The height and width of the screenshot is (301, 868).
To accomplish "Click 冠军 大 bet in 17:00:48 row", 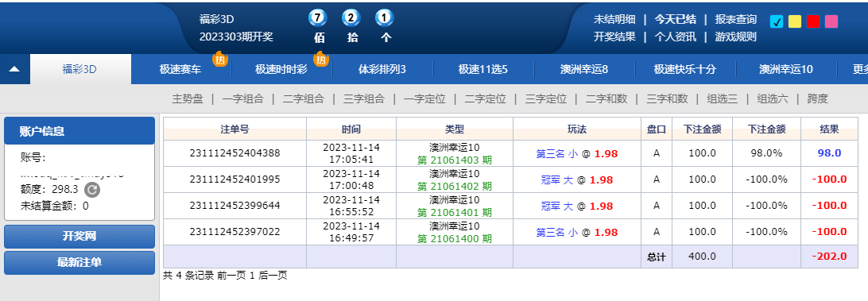I will (x=557, y=179).
